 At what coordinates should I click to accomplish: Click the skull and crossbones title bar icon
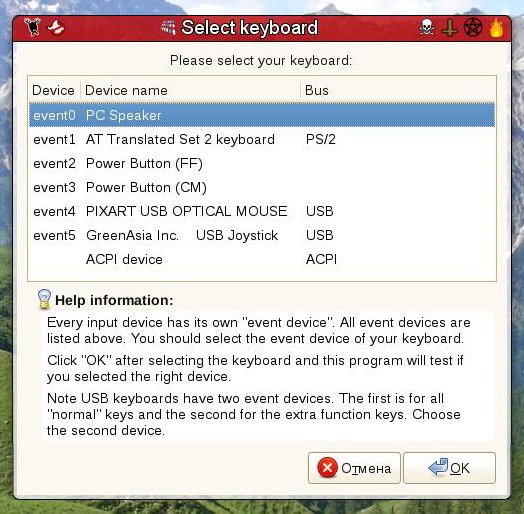click(x=426, y=27)
